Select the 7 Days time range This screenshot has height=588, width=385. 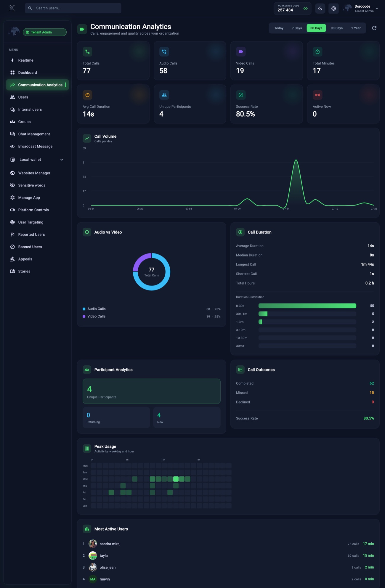coord(297,28)
